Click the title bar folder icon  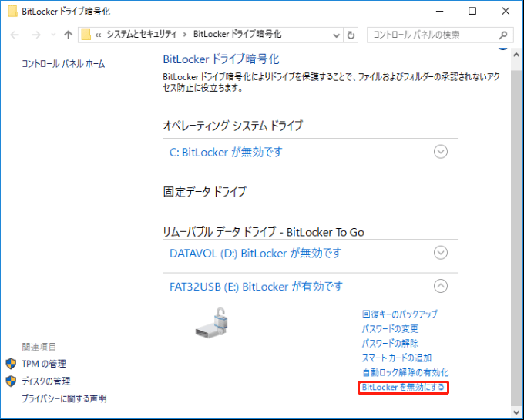point(12,11)
